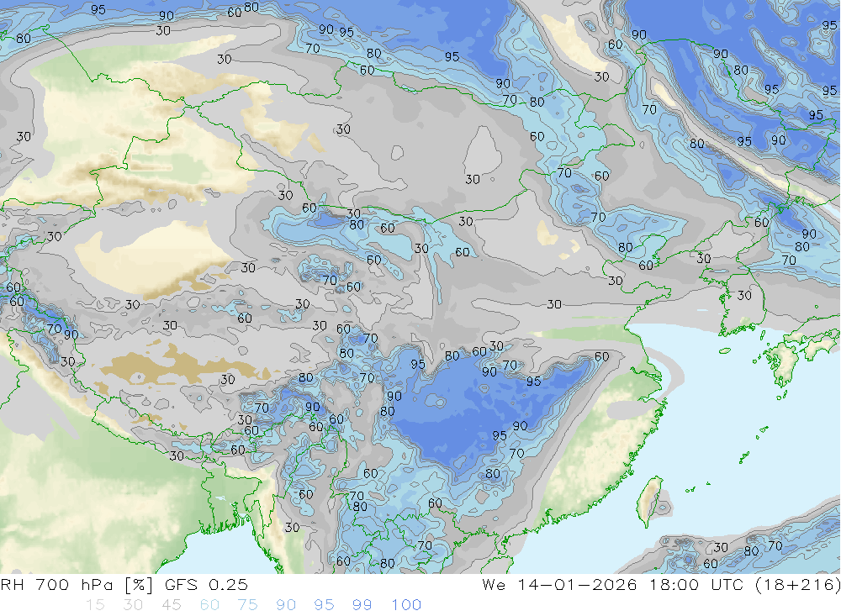The width and height of the screenshot is (841, 616).
Task: Click the '(18+216)' forecast hour text
Action: click(797, 584)
